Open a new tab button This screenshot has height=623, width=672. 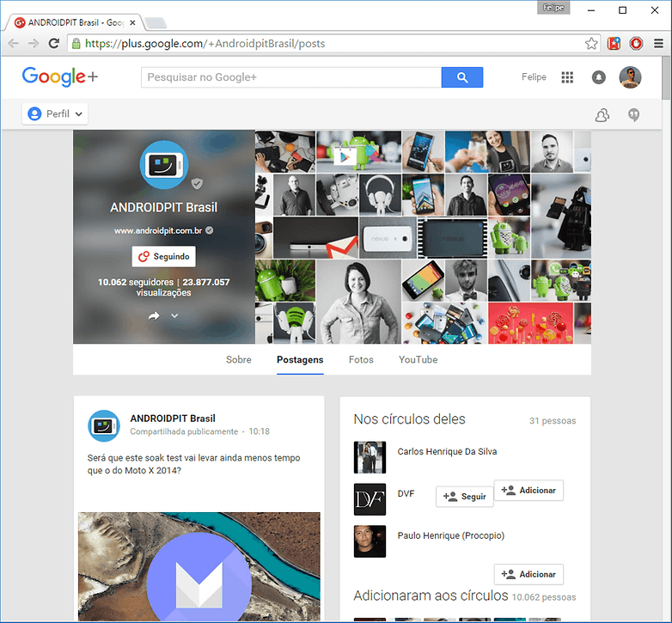click(156, 22)
